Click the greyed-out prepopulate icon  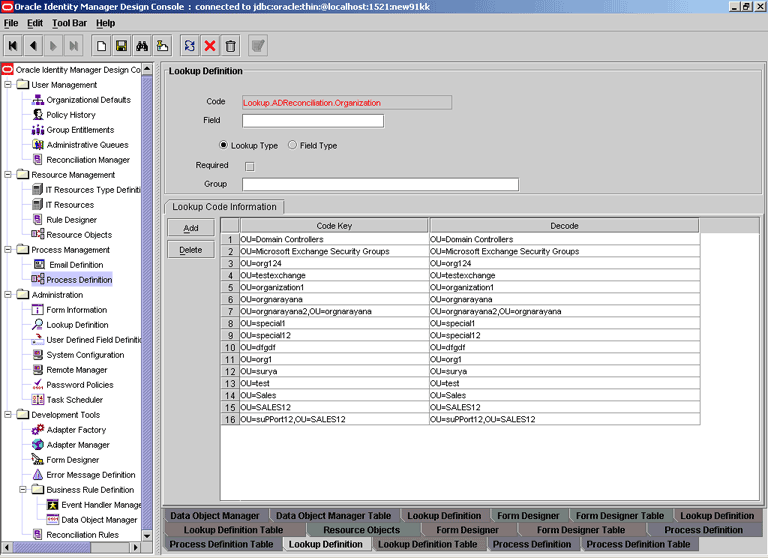(x=258, y=46)
